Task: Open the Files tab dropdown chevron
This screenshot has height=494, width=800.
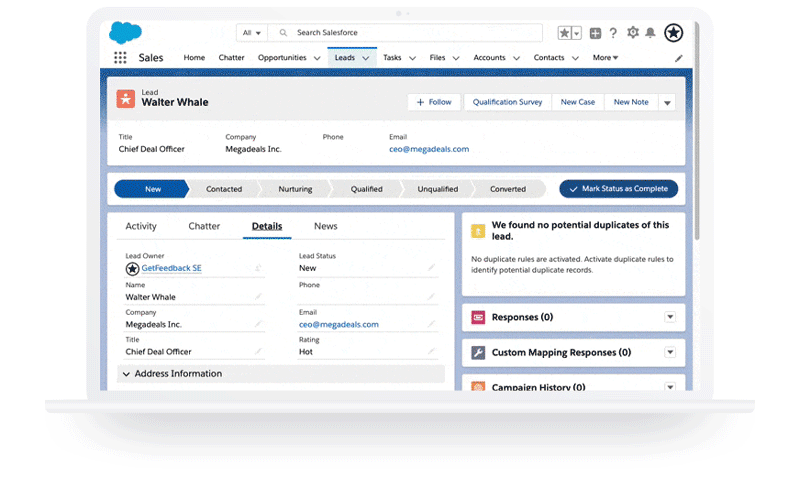Action: (456, 58)
